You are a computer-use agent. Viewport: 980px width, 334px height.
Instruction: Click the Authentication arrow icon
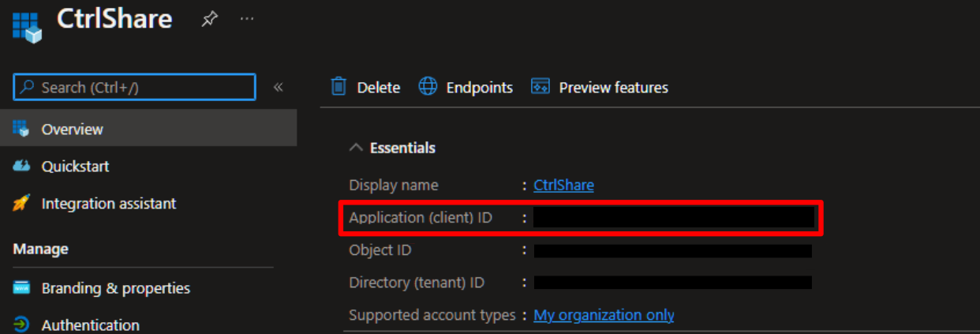tap(21, 325)
